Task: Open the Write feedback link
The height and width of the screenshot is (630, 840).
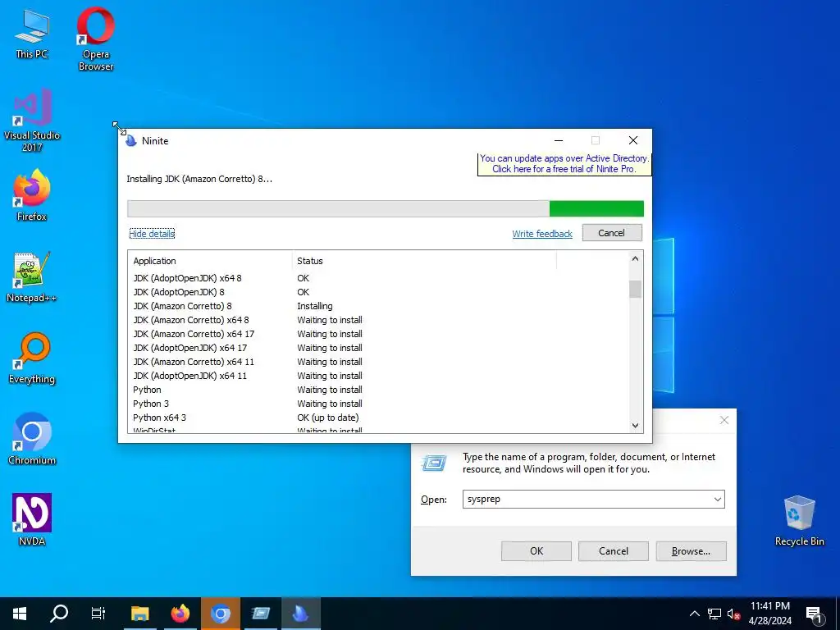Action: 541,234
